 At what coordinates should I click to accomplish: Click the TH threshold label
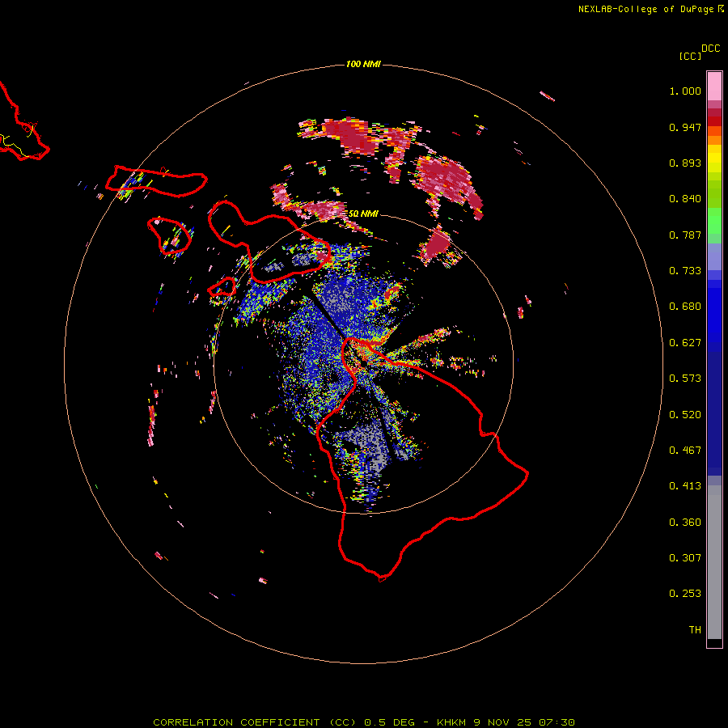pos(695,630)
